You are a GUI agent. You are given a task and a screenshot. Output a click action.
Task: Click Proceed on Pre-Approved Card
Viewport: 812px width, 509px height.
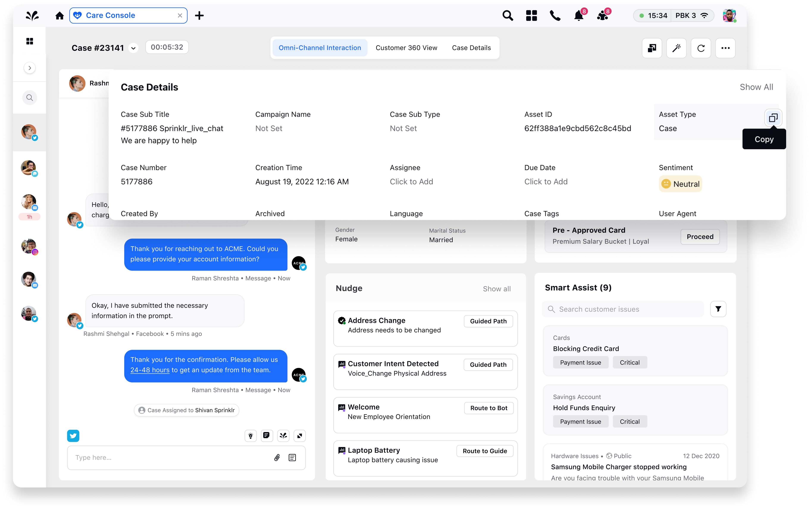[700, 237]
